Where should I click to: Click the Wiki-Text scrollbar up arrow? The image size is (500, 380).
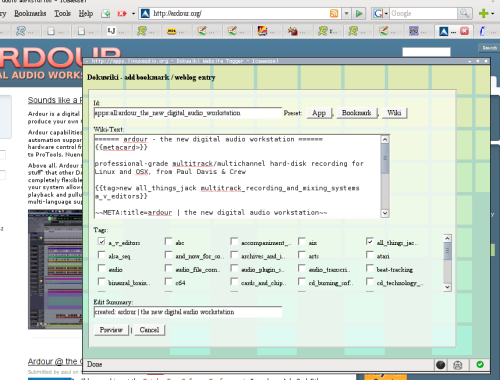point(385,139)
